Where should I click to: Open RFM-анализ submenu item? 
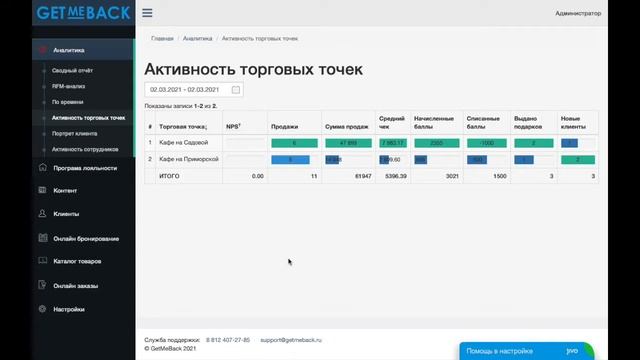69,87
